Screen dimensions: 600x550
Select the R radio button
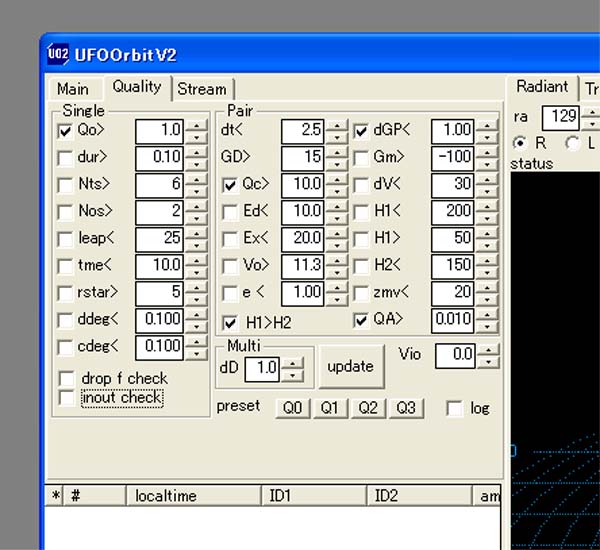[x=520, y=143]
